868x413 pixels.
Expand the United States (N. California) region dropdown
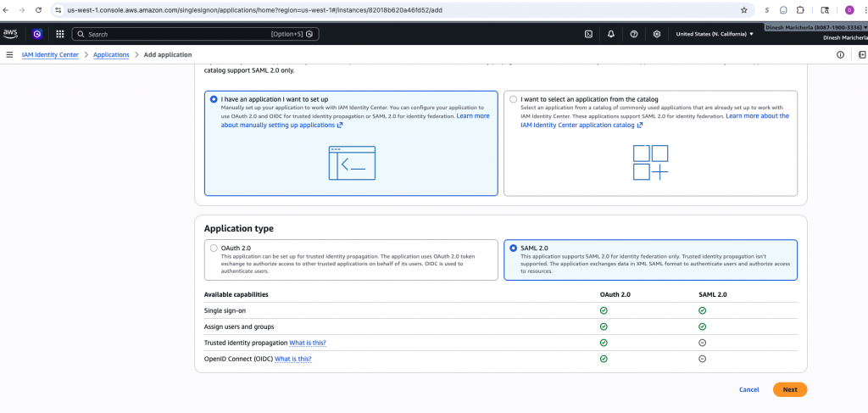coord(714,34)
